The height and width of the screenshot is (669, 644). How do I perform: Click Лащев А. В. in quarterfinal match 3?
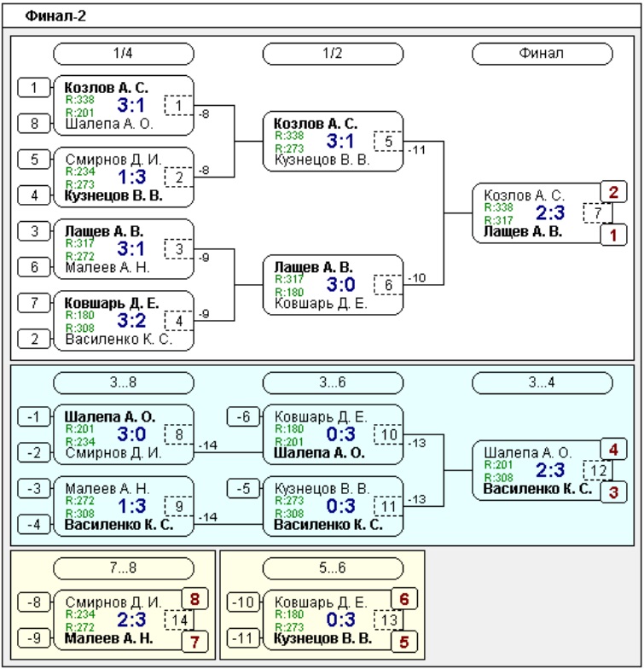104,231
